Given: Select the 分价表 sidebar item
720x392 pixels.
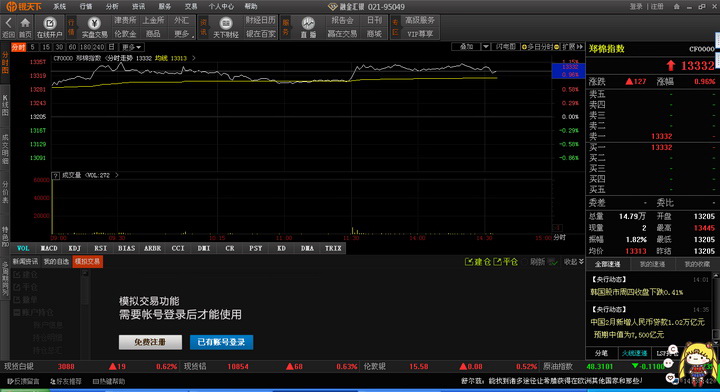Looking at the screenshot, I should (x=5, y=192).
